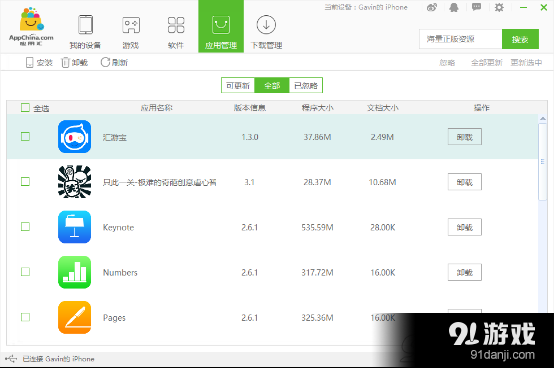Click the Numbers app icon
Viewport: 554px width, 368px height.
pyautogui.click(x=75, y=272)
